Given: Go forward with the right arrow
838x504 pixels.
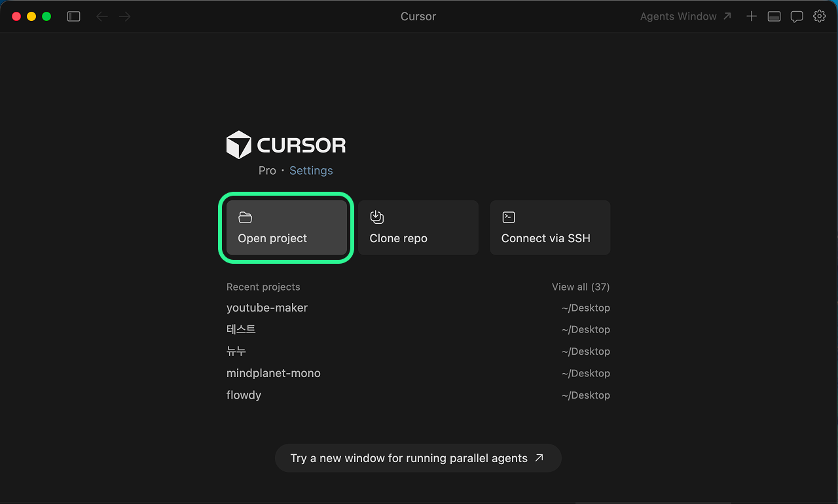Looking at the screenshot, I should (125, 16).
